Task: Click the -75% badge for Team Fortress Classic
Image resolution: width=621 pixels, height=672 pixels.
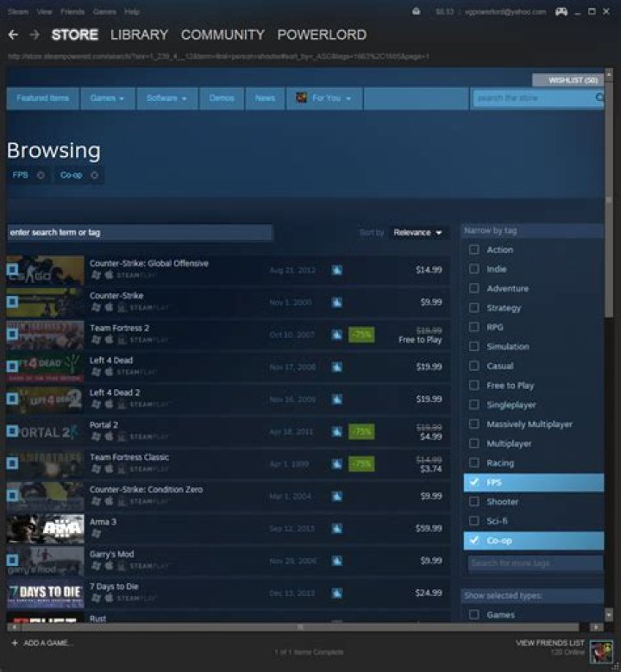Action: tap(361, 464)
